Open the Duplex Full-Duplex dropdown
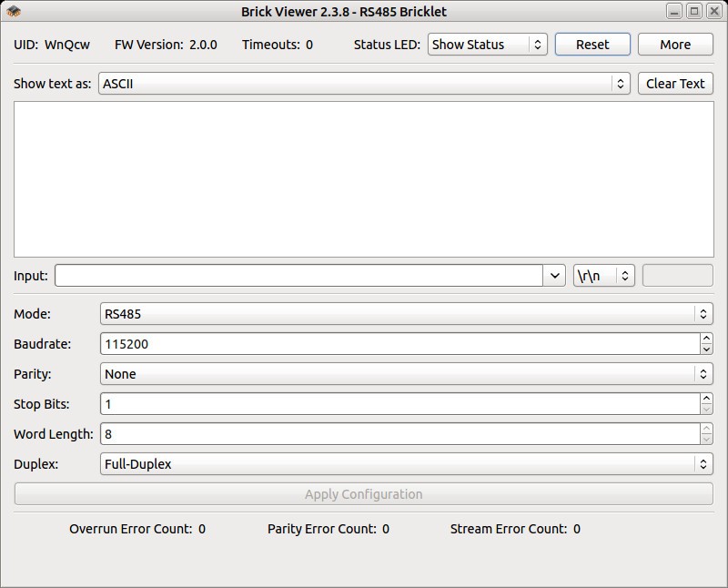728x588 pixels. [x=406, y=464]
